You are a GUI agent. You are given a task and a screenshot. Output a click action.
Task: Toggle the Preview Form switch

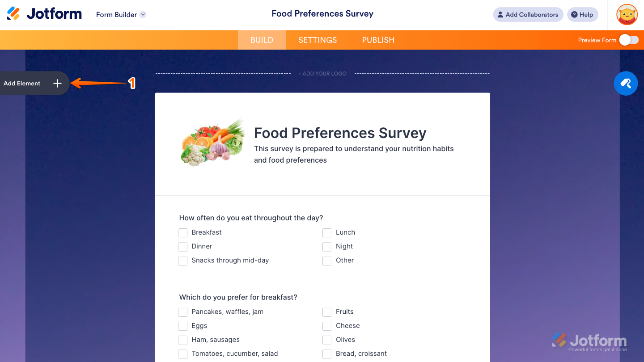pyautogui.click(x=629, y=40)
